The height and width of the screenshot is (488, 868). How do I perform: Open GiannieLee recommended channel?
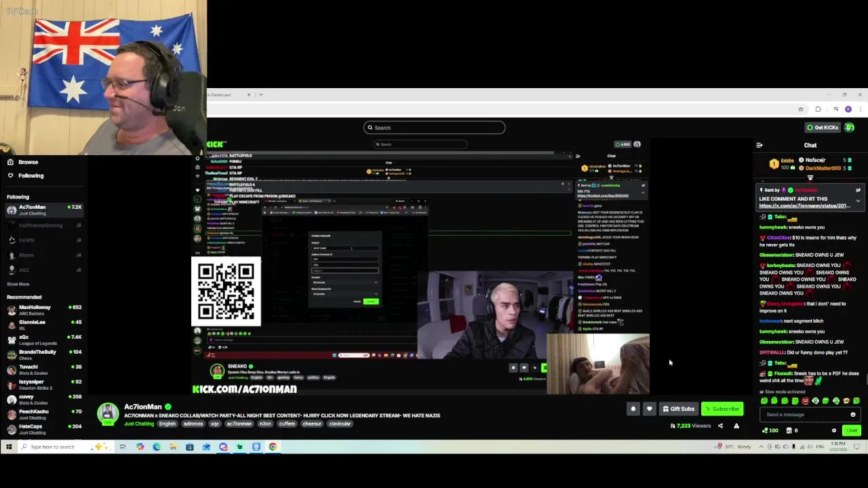(43, 325)
